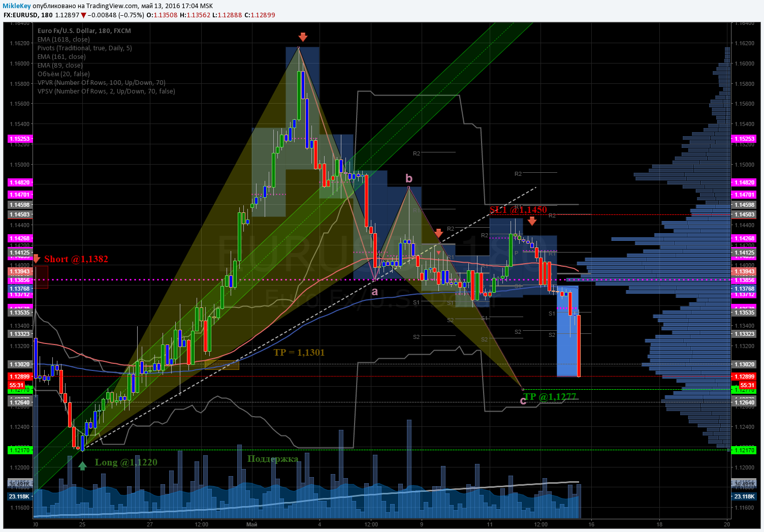Select the Long @1,1220 annotation
Image resolution: width=764 pixels, height=532 pixels.
click(126, 462)
